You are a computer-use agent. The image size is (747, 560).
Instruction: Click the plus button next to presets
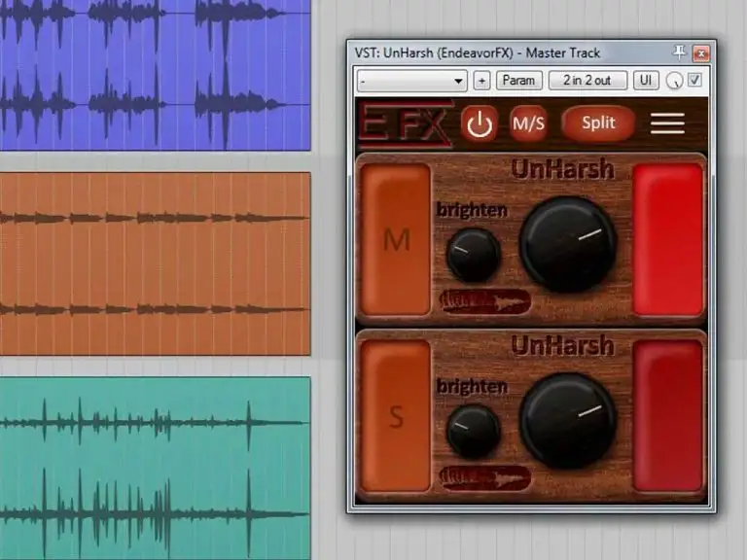[x=481, y=81]
